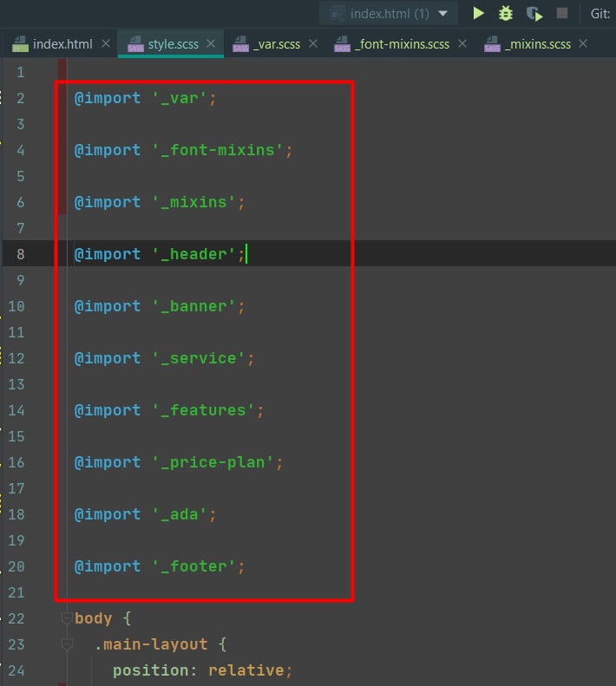616x686 pixels.
Task: Open the _mixins.scss tab
Action: 538,44
